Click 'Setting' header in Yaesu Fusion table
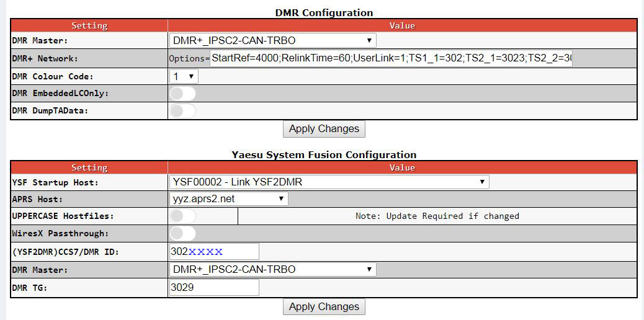 click(x=89, y=167)
